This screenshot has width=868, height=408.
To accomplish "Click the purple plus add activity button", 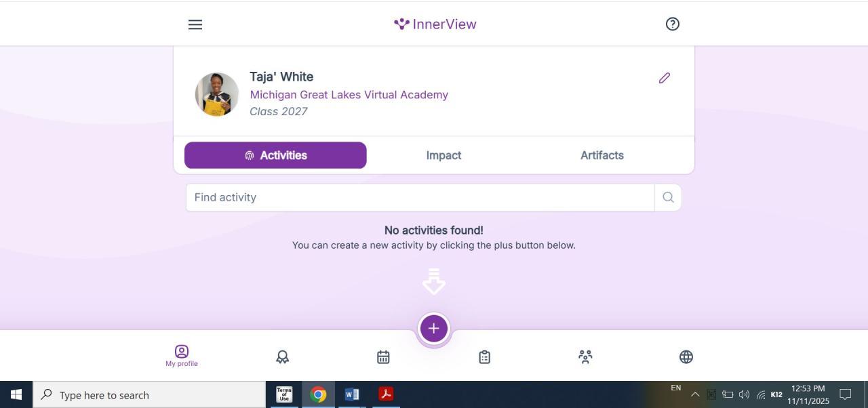I will click(434, 329).
